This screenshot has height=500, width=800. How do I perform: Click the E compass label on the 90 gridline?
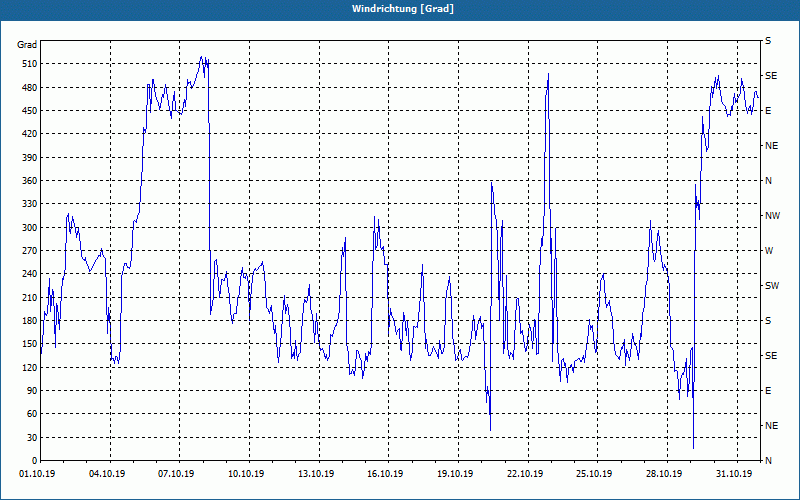click(768, 391)
